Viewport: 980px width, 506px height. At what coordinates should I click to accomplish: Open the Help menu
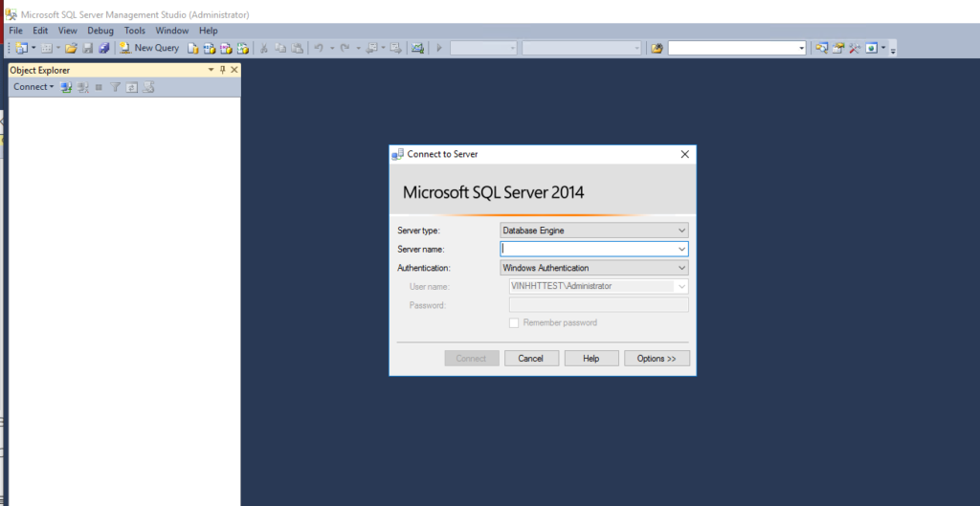click(208, 30)
